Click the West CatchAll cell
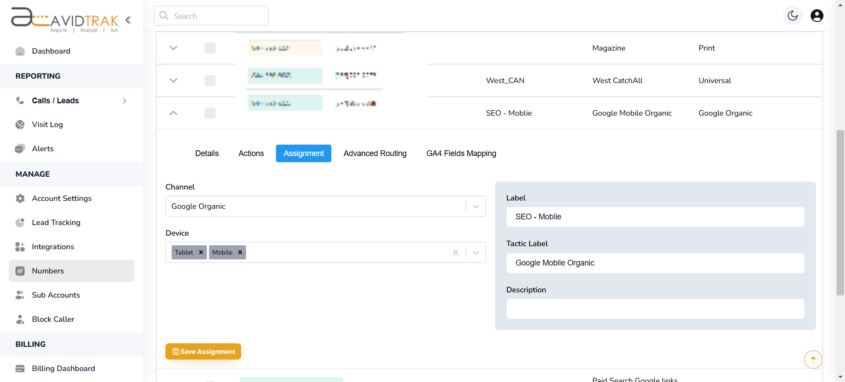Viewport: 845px width, 382px height. 618,80
